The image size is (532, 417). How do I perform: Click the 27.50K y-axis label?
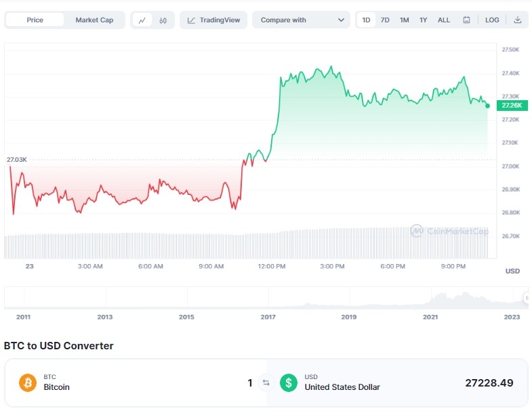(x=510, y=50)
